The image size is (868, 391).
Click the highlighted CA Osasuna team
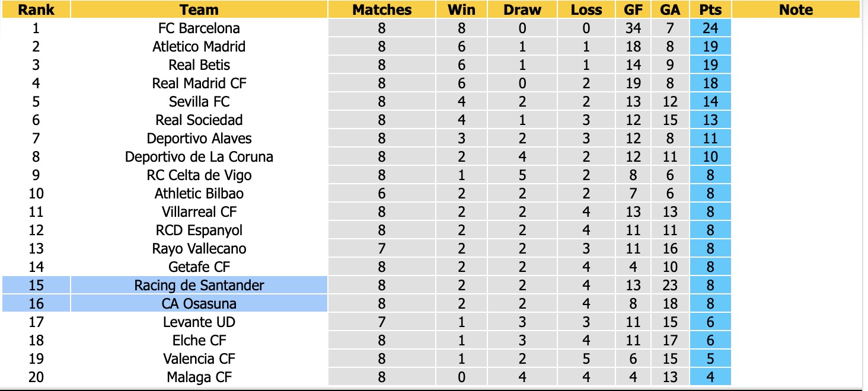pyautogui.click(x=199, y=303)
